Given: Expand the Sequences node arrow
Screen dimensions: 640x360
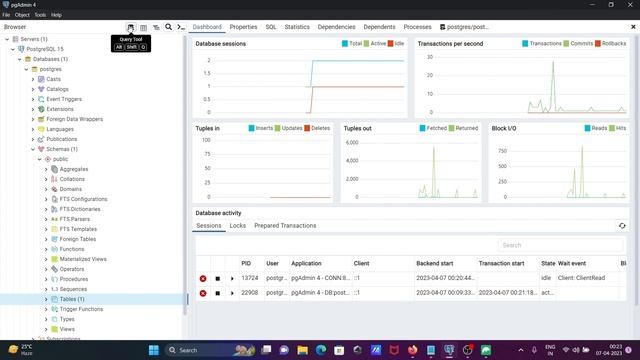Looking at the screenshot, I should [46, 289].
